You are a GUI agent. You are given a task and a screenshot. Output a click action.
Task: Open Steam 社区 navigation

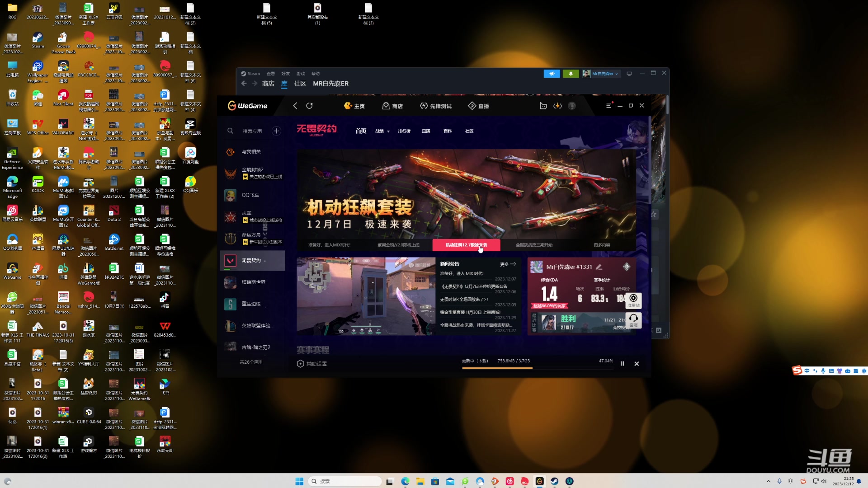[300, 84]
